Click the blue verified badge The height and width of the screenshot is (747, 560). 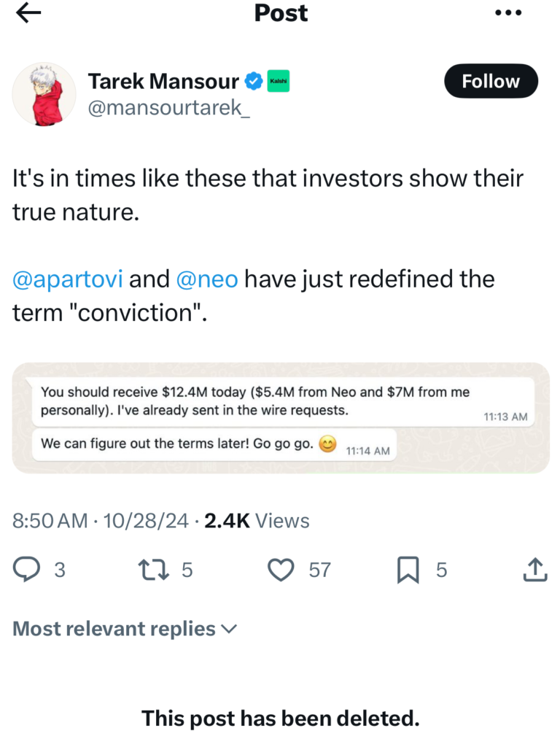click(x=253, y=82)
